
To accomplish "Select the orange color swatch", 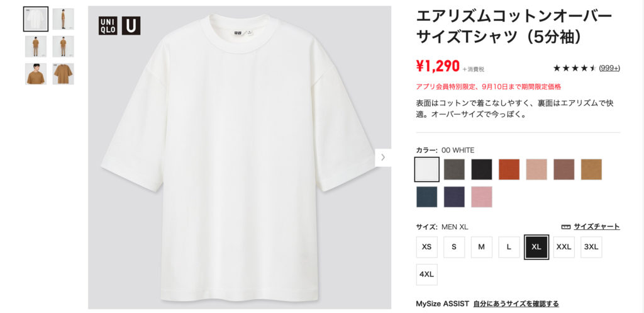I will click(509, 169).
